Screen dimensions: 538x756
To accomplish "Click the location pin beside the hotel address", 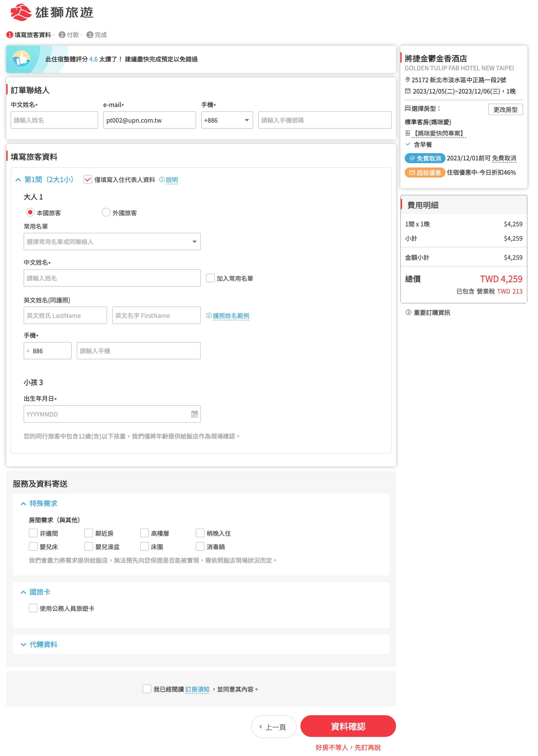I will pyautogui.click(x=408, y=80).
